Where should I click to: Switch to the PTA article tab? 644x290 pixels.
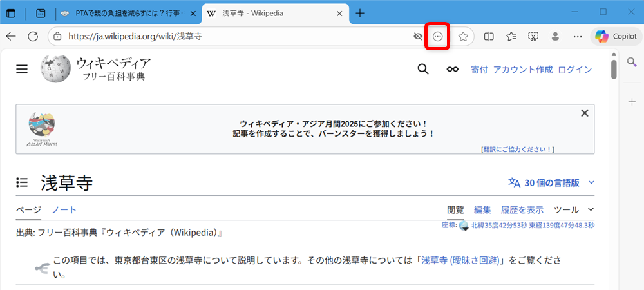point(129,14)
